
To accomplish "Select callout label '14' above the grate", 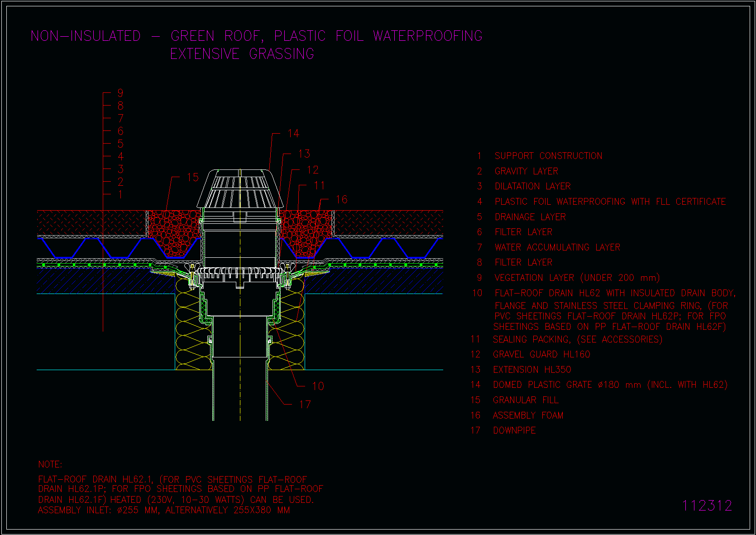I will (x=293, y=134).
